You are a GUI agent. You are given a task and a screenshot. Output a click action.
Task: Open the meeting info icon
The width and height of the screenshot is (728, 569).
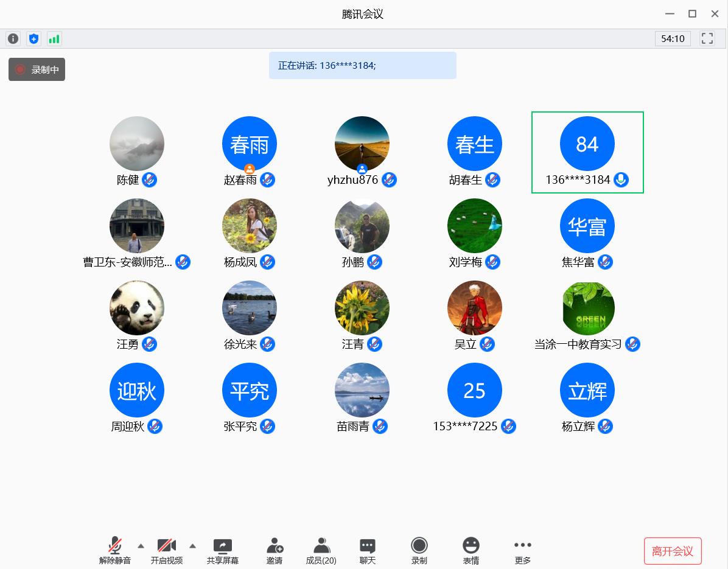pos(13,39)
